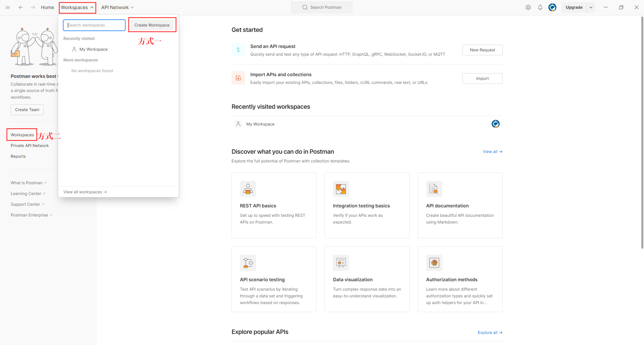
Task: Open the Upgrade options dropdown arrow
Action: click(x=591, y=7)
